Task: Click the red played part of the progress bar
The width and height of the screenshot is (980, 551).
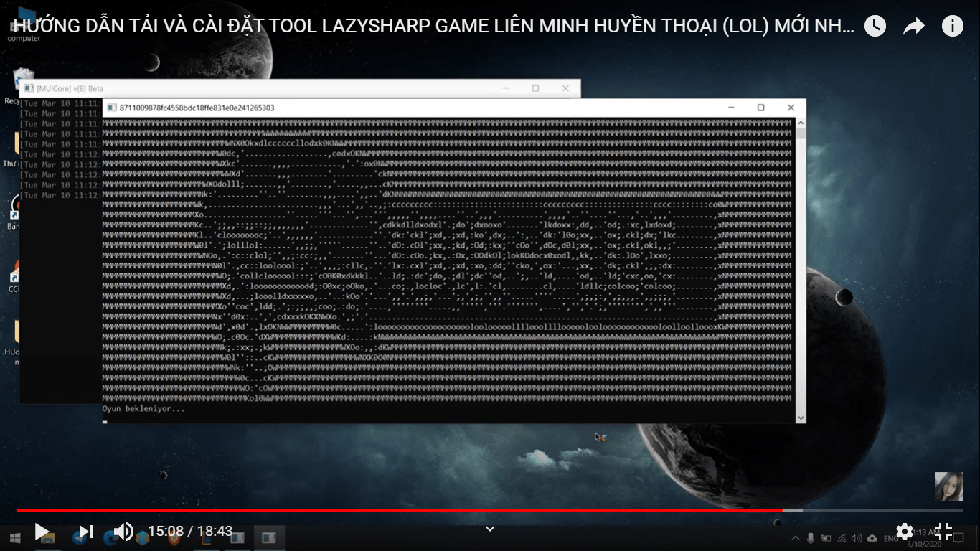Action: [399, 510]
